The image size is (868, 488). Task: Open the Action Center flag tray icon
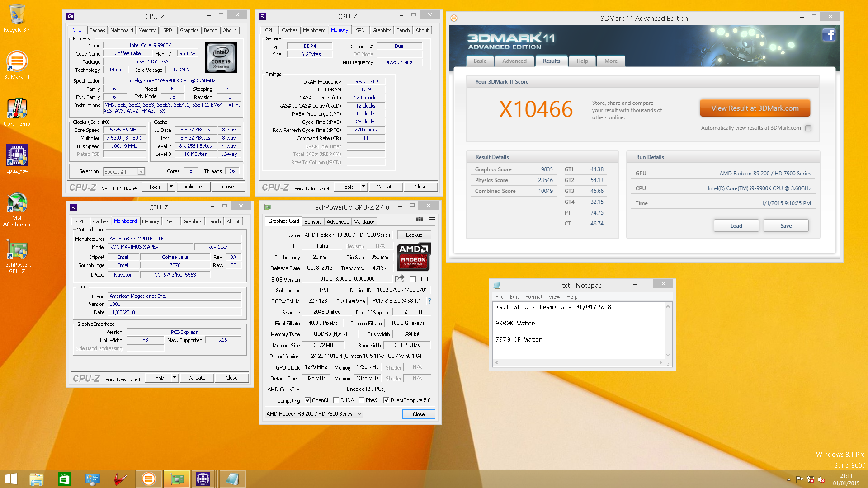[800, 479]
